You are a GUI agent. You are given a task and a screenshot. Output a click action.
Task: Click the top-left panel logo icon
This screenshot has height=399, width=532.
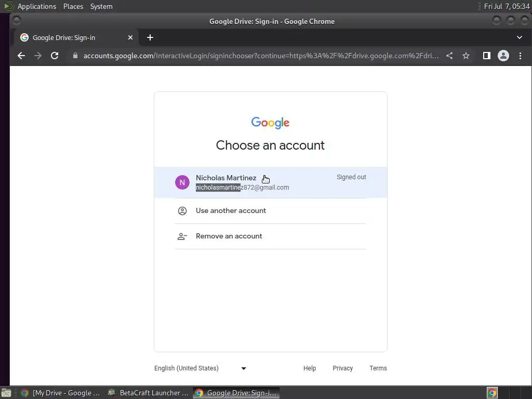point(8,6)
